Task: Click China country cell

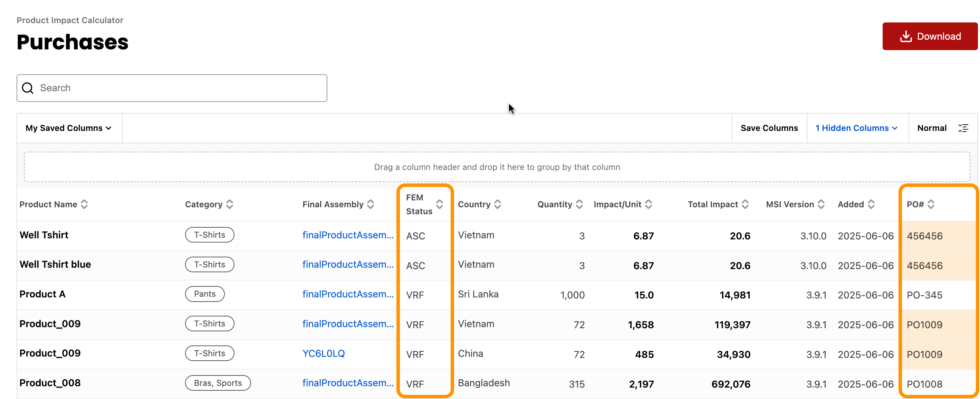Action: 471,353
